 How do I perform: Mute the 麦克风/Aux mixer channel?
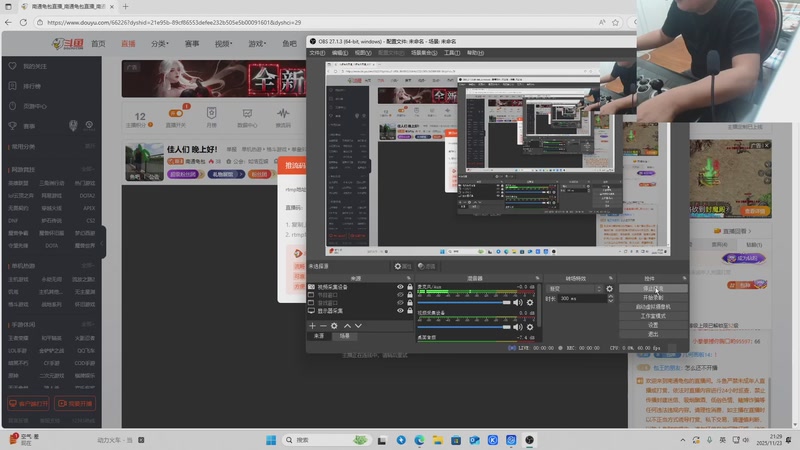click(518, 303)
